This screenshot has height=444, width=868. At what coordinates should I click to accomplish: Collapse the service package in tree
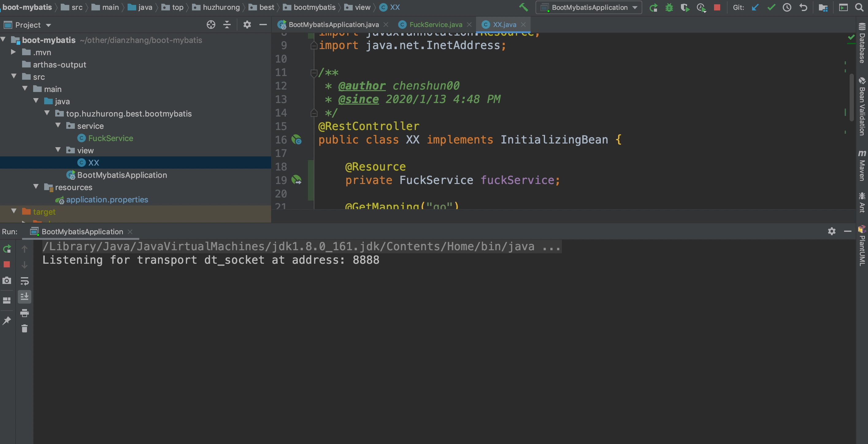pyautogui.click(x=58, y=126)
